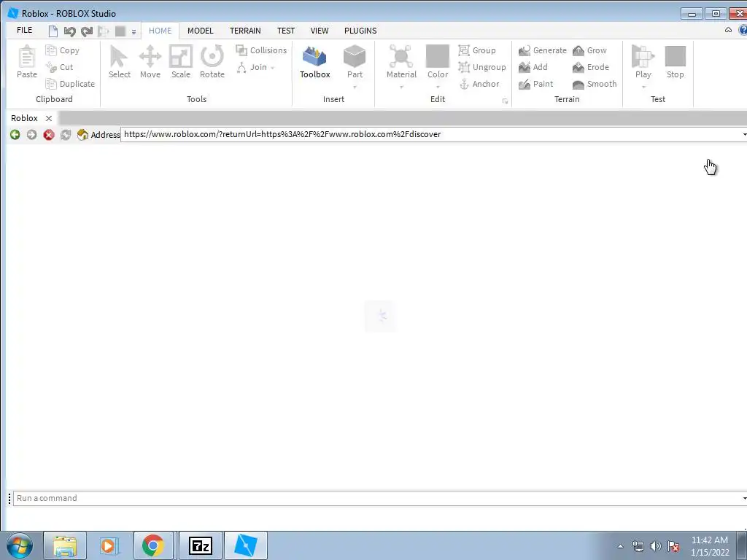Insert a Part
747x560 pixels.
click(x=355, y=61)
